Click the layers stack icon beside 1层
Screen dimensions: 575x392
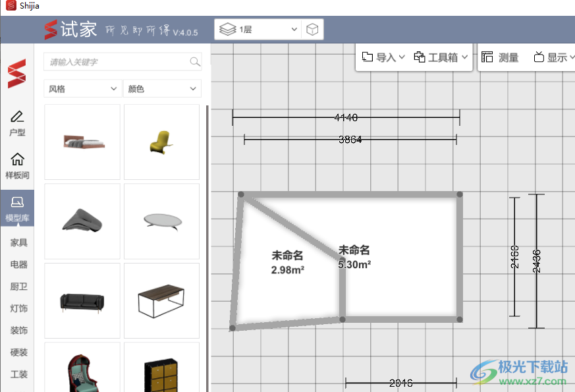[228, 30]
